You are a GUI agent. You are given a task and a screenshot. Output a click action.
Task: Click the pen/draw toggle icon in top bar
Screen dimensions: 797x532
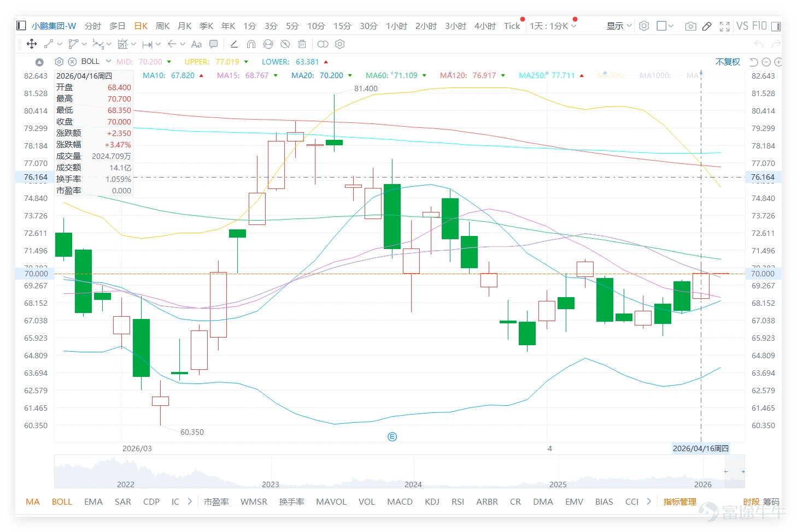click(x=707, y=26)
